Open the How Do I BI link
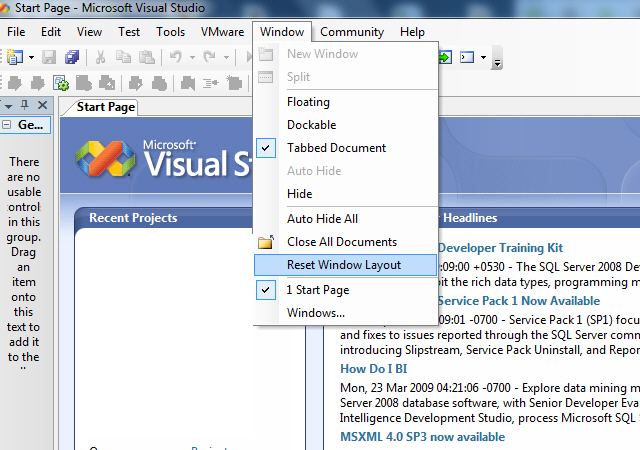640x450 pixels. click(x=373, y=369)
